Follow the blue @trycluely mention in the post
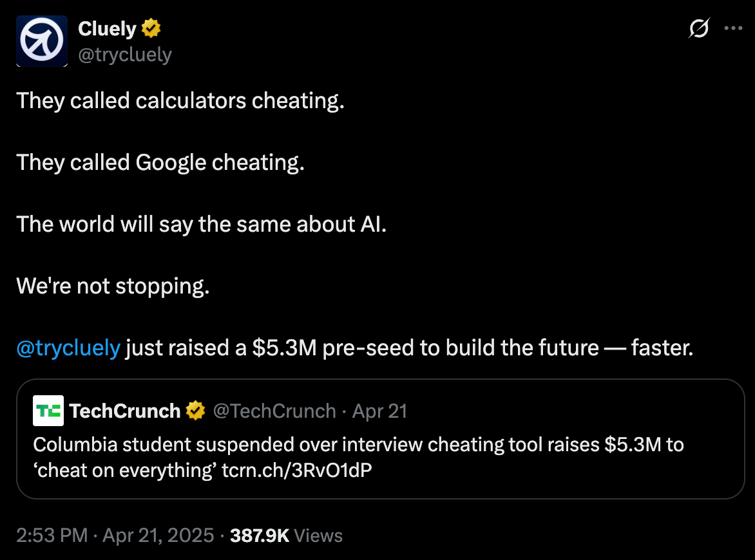This screenshot has height=560, width=755. pyautogui.click(x=68, y=348)
